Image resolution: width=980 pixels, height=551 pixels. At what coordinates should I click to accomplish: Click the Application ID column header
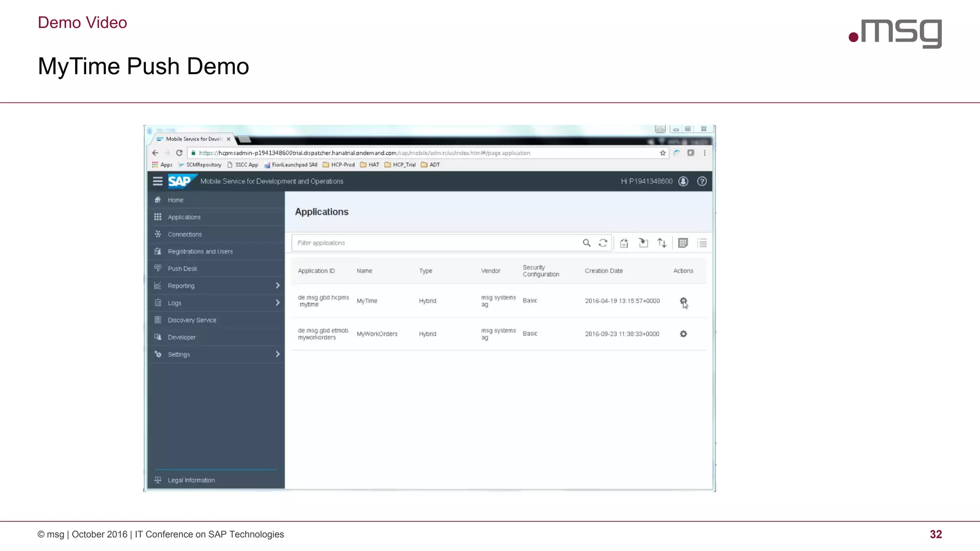[316, 271]
